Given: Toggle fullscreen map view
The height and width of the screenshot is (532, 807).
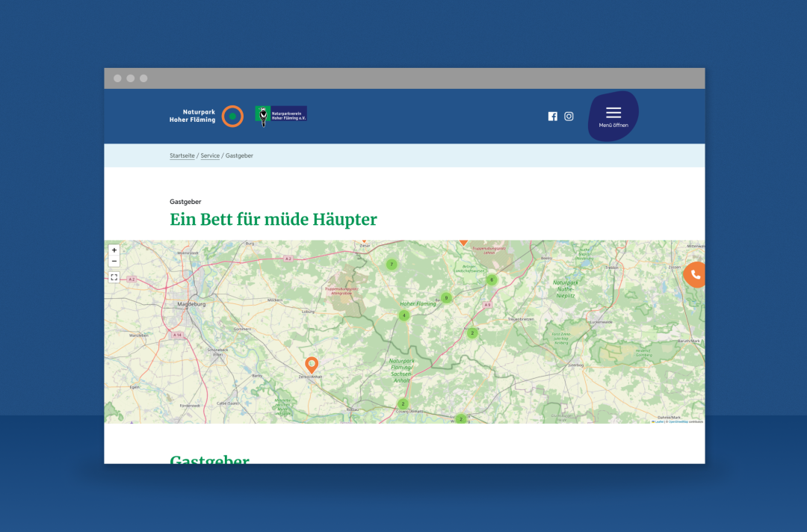Looking at the screenshot, I should [114, 276].
